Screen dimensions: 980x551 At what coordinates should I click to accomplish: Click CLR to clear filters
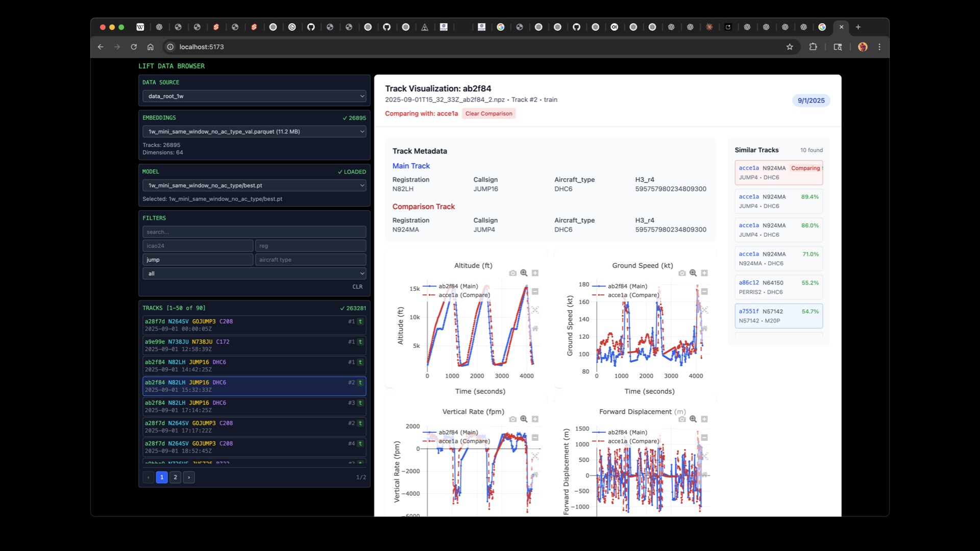coord(357,287)
